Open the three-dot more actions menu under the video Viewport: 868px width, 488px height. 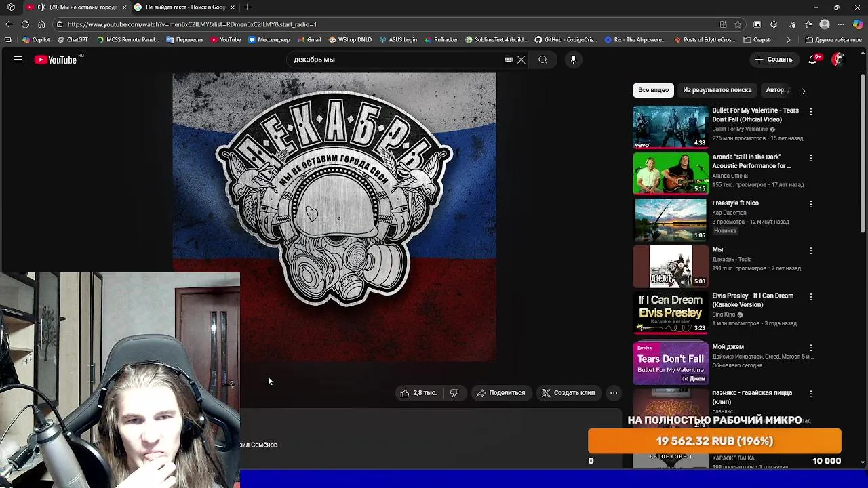[x=614, y=393]
